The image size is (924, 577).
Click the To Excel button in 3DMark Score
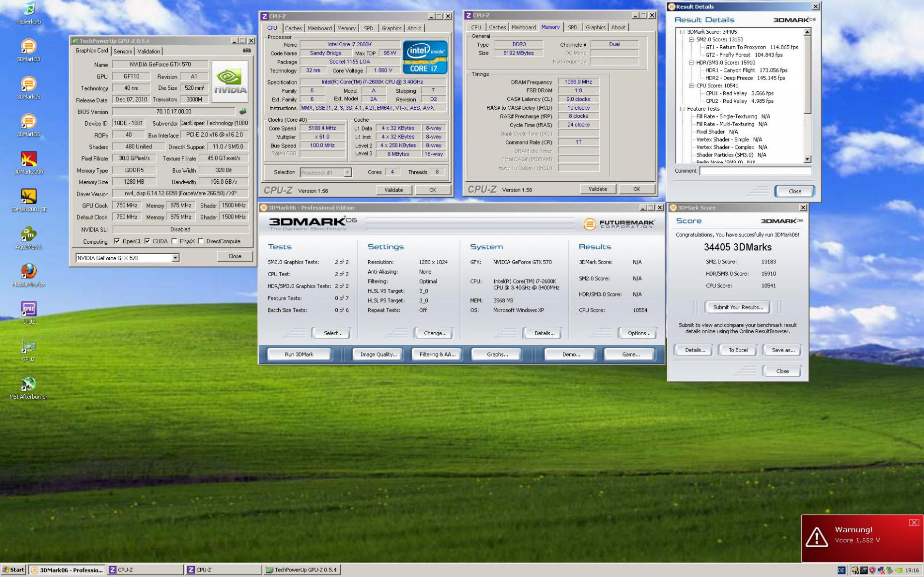click(738, 350)
